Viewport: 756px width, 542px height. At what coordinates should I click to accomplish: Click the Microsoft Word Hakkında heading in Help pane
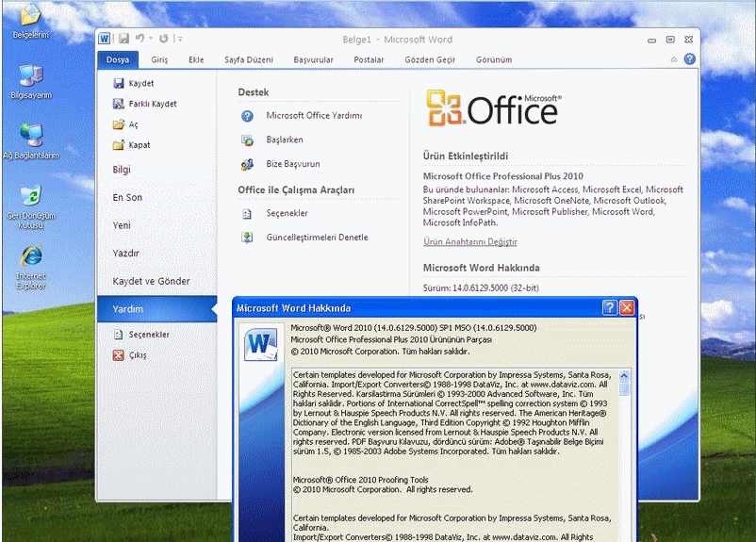[481, 268]
